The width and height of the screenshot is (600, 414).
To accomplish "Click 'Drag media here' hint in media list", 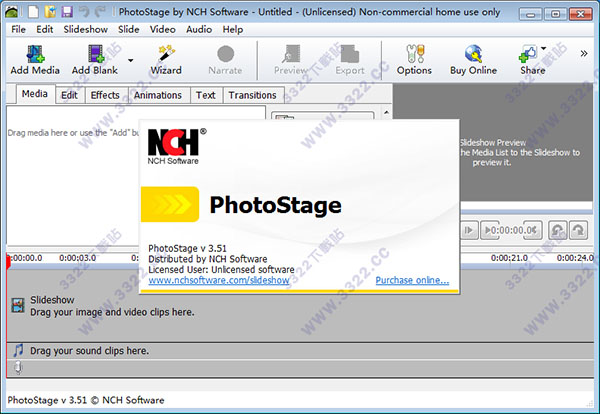I will point(73,133).
